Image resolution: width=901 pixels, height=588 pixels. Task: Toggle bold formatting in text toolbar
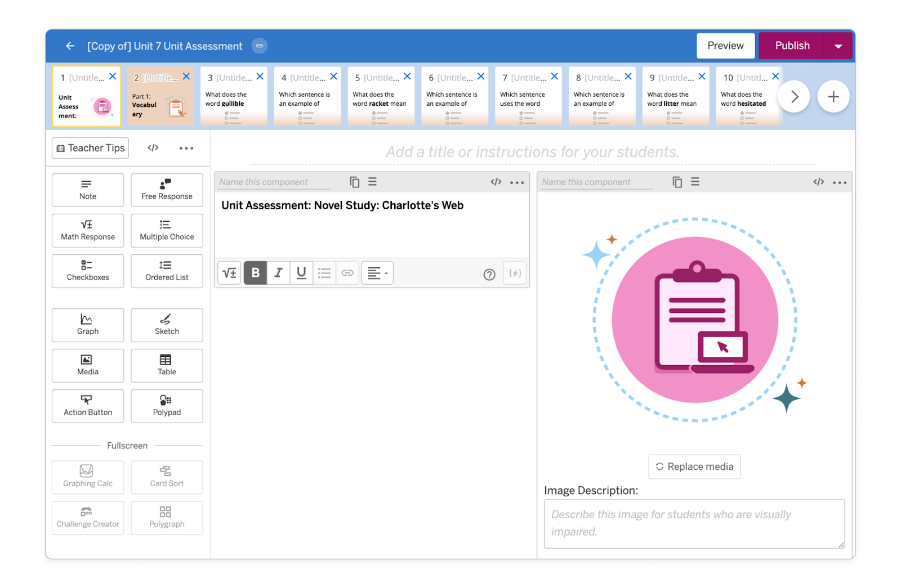click(255, 273)
